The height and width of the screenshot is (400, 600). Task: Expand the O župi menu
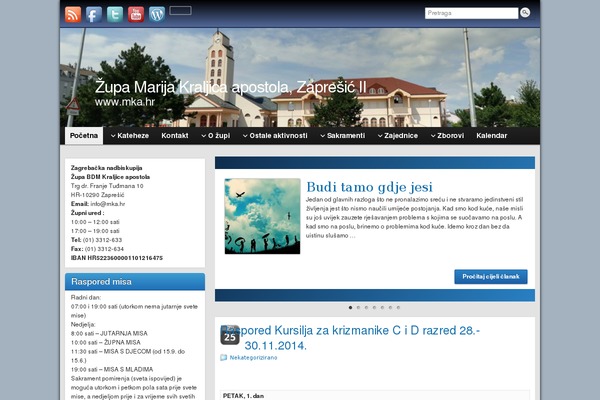click(215, 136)
